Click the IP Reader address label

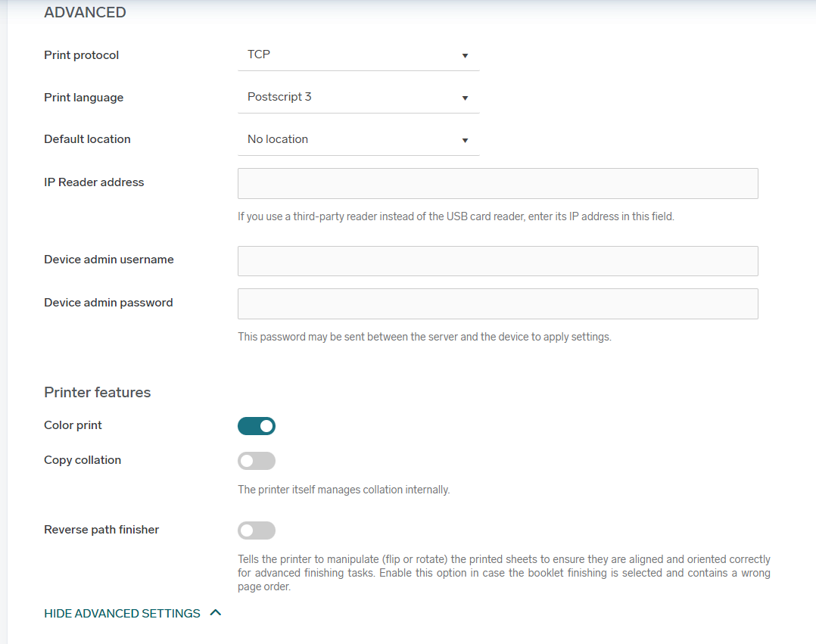[x=94, y=182]
